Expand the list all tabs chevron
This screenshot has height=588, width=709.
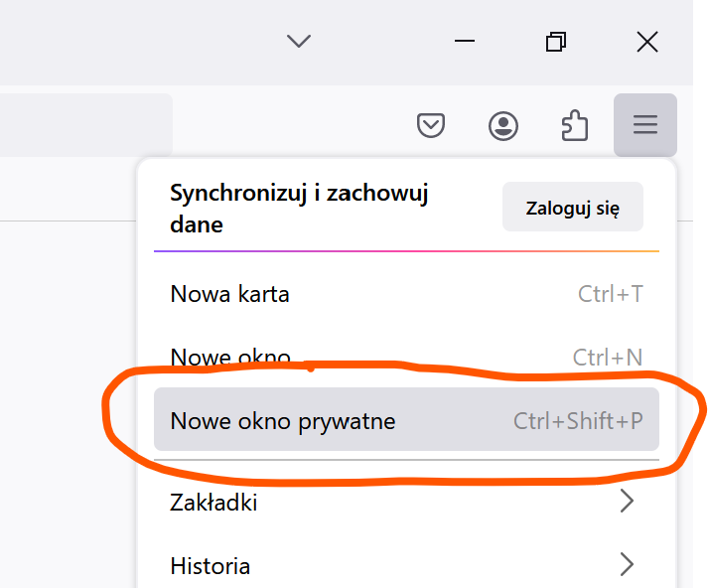298,42
